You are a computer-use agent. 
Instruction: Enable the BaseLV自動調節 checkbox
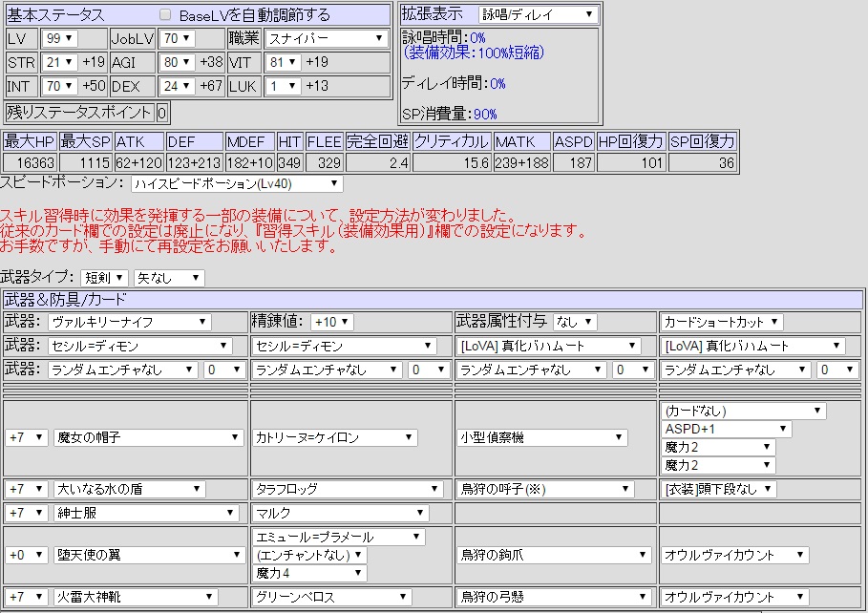click(x=165, y=15)
